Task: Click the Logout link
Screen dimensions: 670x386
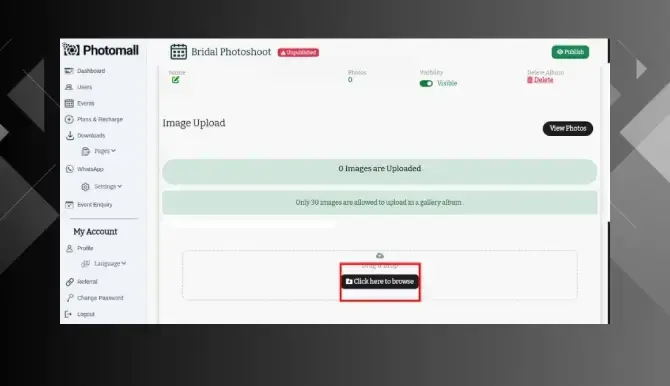Action: click(x=85, y=314)
